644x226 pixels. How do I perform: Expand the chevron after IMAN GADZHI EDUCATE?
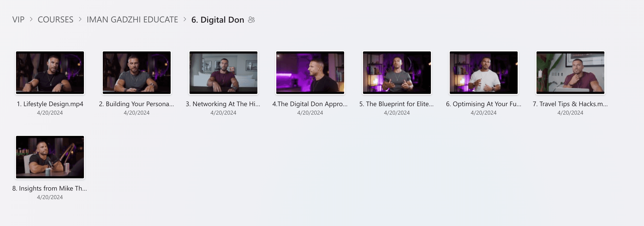coord(185,19)
